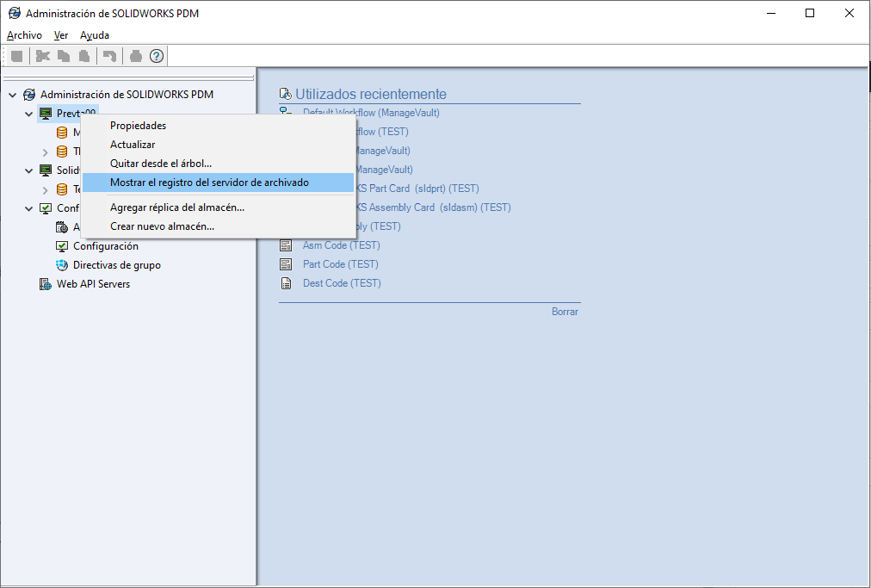Click the Dest Code document icon

click(x=286, y=283)
